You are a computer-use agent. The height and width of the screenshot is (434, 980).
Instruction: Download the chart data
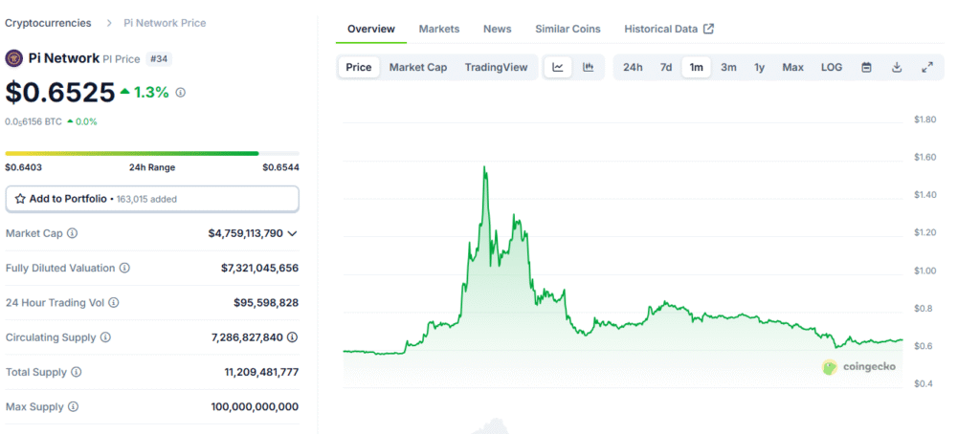tap(897, 68)
